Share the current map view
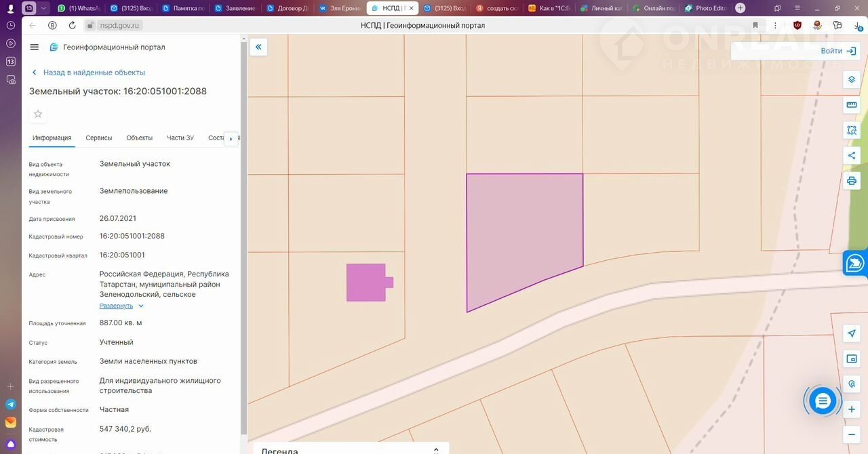The image size is (868, 454). click(x=852, y=155)
